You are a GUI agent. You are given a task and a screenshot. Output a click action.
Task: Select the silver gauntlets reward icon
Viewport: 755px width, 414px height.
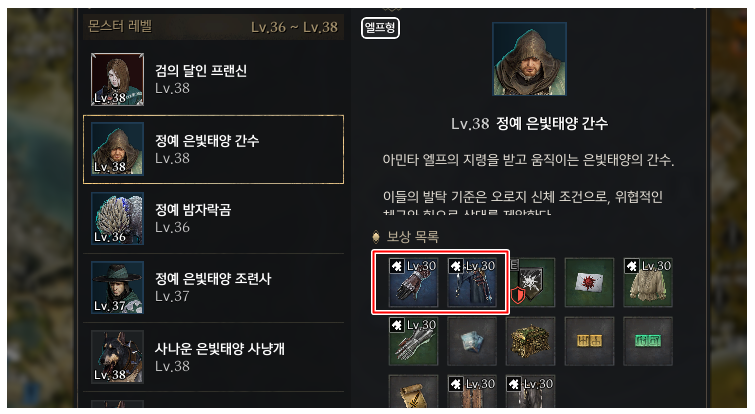point(413,341)
